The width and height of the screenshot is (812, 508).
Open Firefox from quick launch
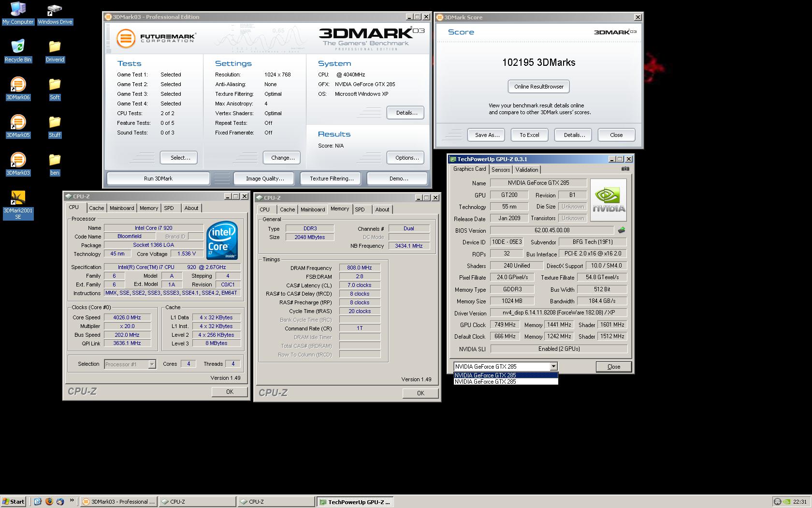pos(49,502)
